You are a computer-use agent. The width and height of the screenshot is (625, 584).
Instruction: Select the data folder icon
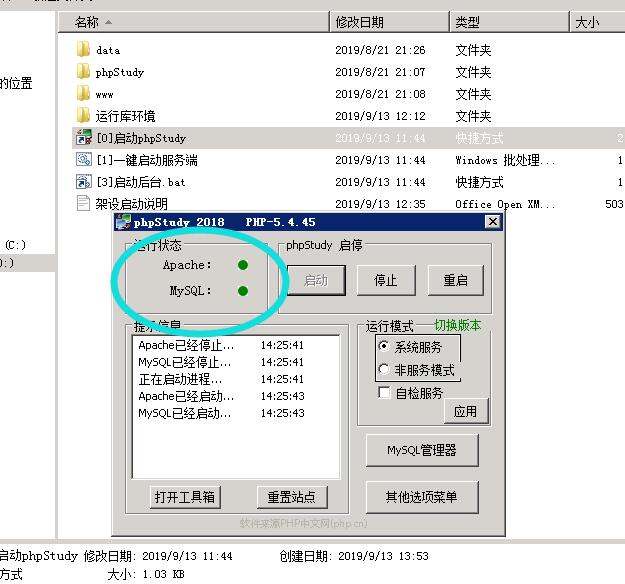84,50
